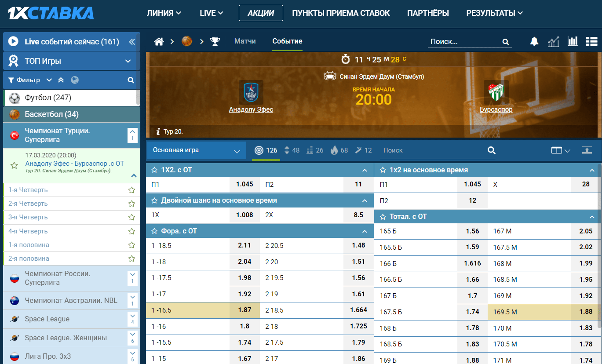
Task: Click the АКЦИИ button
Action: tap(261, 13)
